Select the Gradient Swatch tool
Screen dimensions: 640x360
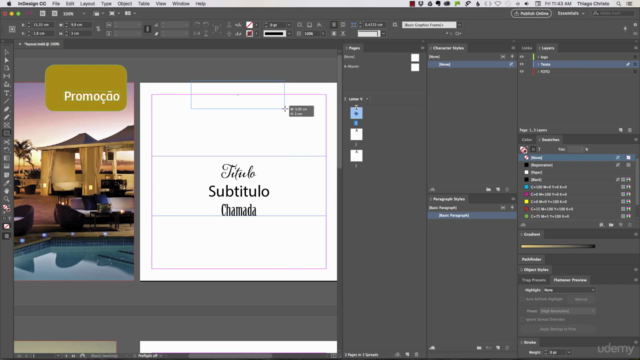(7, 158)
